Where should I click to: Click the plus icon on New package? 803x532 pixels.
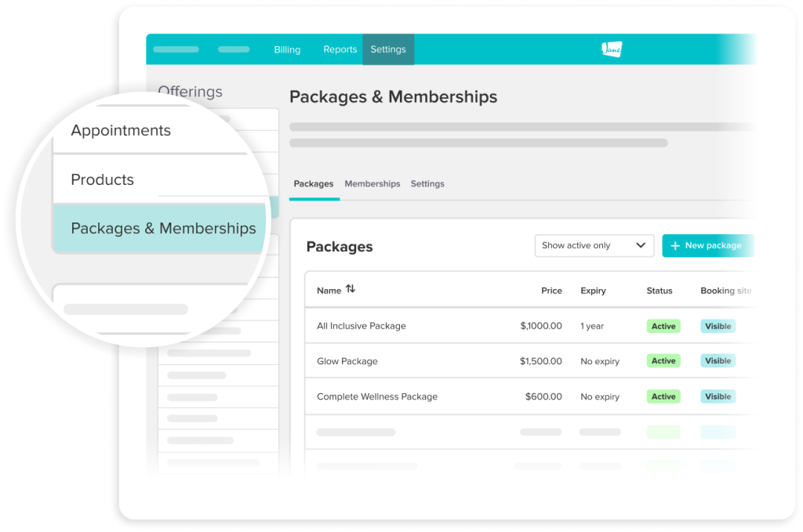click(x=674, y=245)
